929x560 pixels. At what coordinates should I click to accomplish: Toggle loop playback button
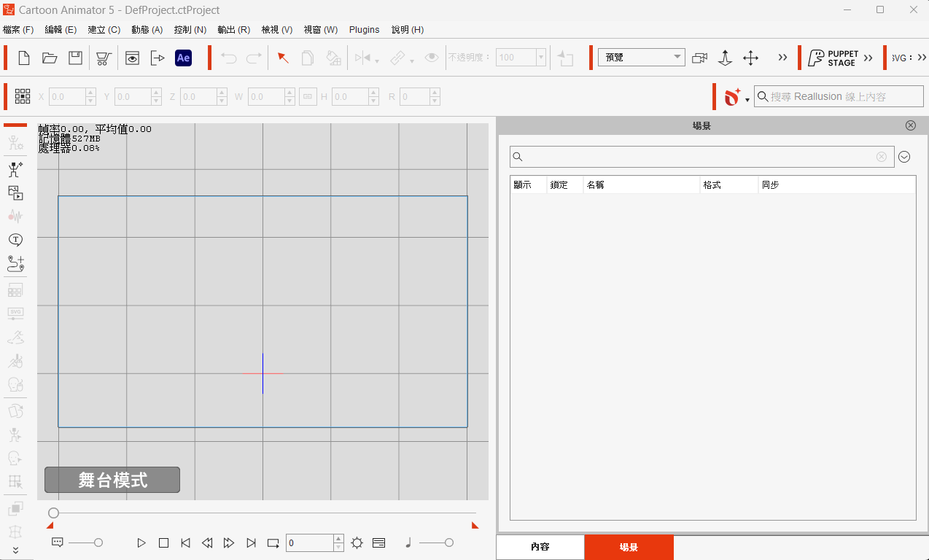(x=273, y=542)
